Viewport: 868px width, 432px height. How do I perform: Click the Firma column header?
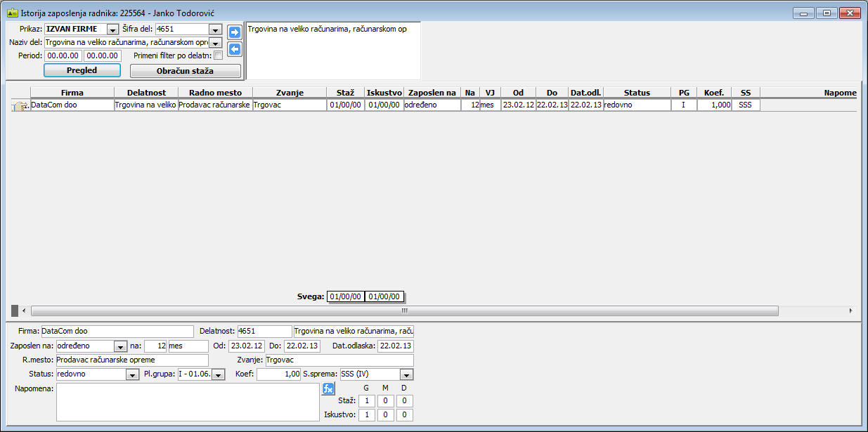[x=72, y=93]
